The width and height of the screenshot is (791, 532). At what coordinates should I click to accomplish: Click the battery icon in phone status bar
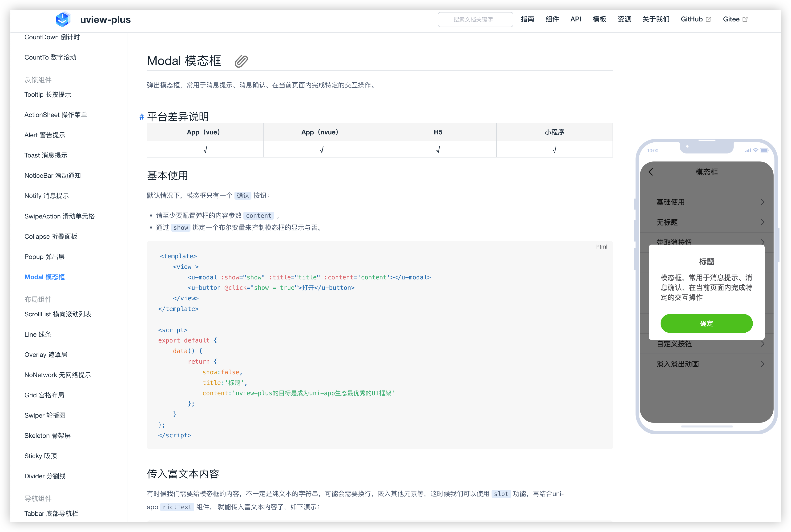coord(764,150)
